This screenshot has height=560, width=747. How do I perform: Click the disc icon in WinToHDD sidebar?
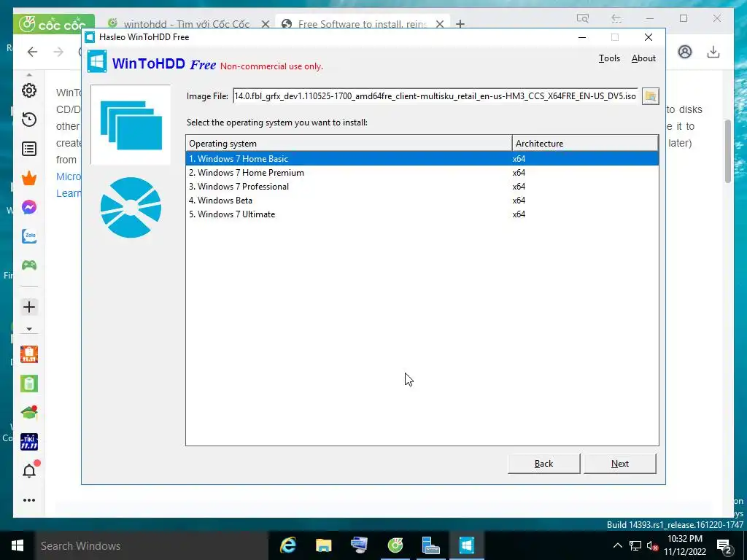[x=131, y=207]
